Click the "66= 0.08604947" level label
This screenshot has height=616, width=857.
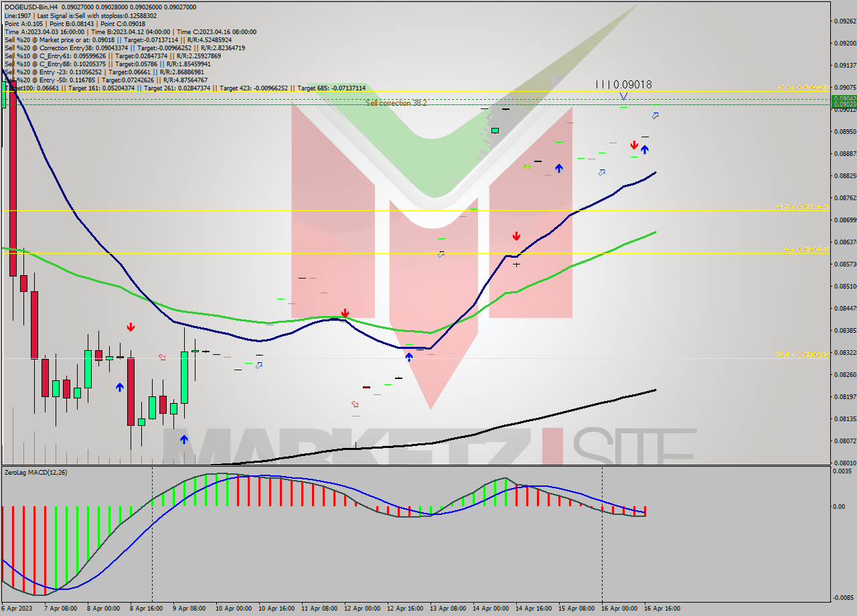coord(806,250)
